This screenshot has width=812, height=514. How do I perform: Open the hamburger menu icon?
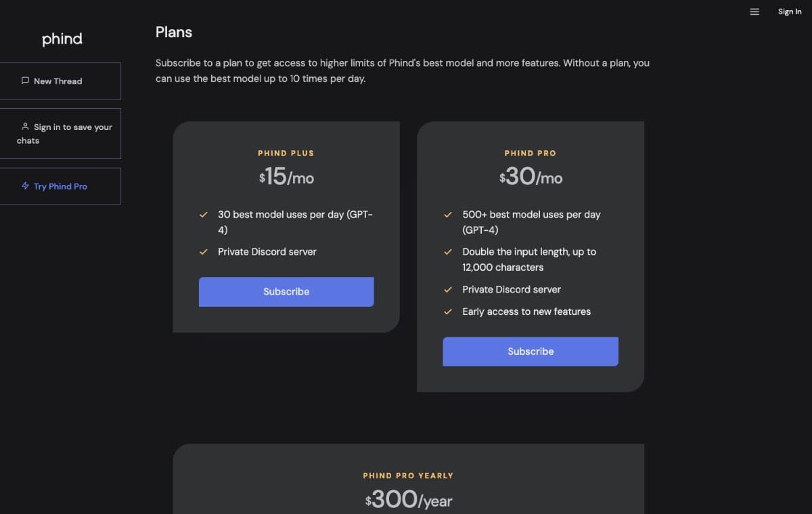pyautogui.click(x=754, y=12)
